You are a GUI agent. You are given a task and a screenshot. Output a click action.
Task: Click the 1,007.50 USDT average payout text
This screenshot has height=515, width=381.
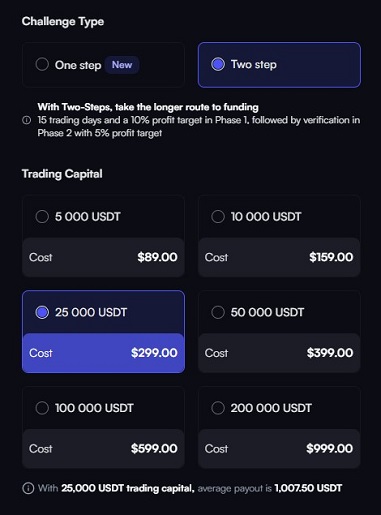click(x=308, y=488)
